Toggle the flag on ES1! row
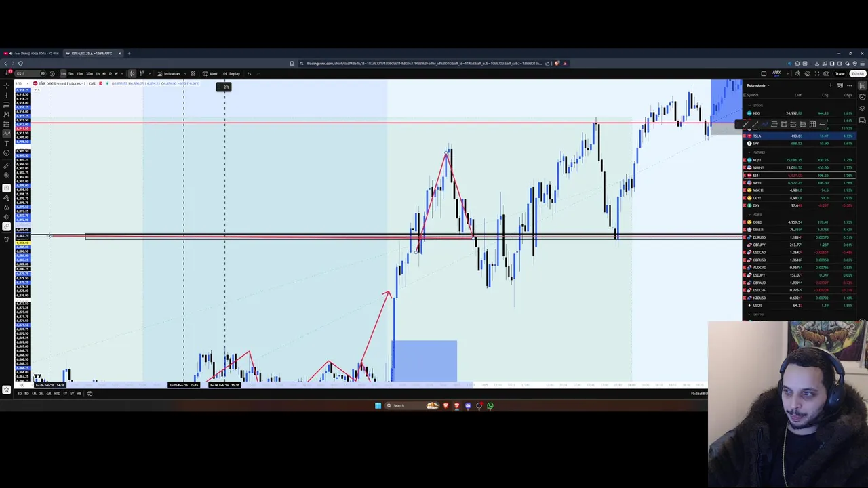868x488 pixels. click(745, 176)
